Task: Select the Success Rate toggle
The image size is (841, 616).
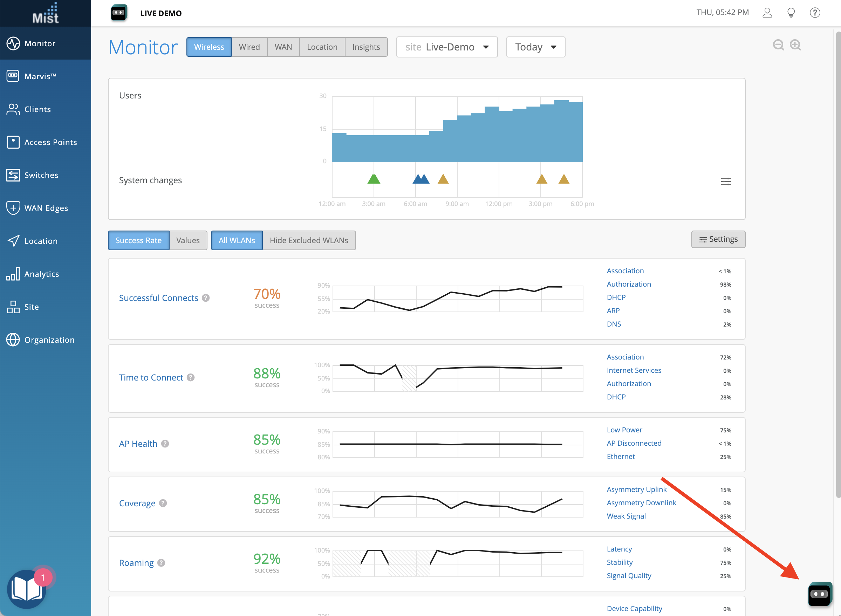Action: [x=138, y=240]
